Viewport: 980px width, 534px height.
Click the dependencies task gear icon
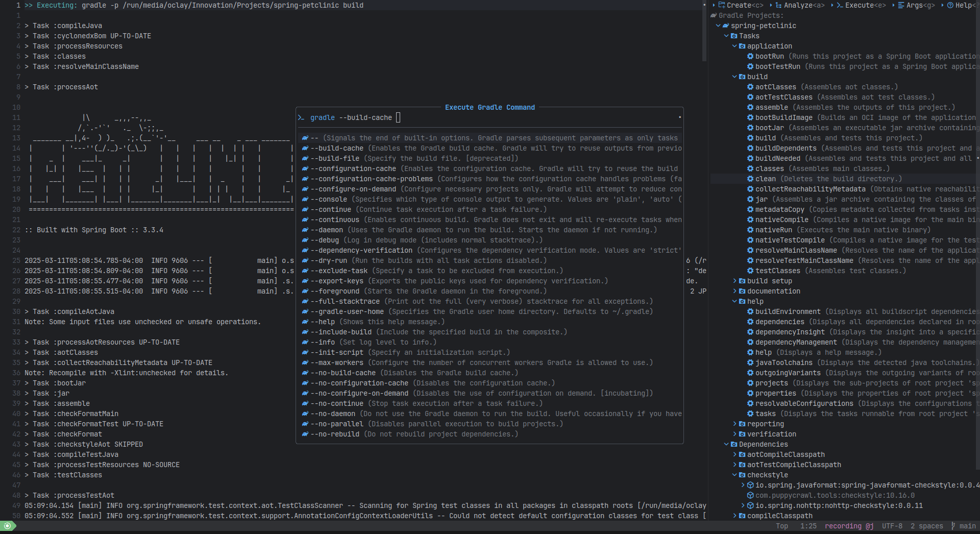[750, 322]
